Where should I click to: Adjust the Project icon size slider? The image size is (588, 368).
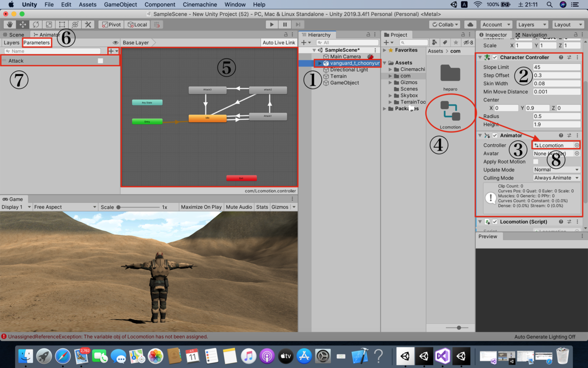458,327
